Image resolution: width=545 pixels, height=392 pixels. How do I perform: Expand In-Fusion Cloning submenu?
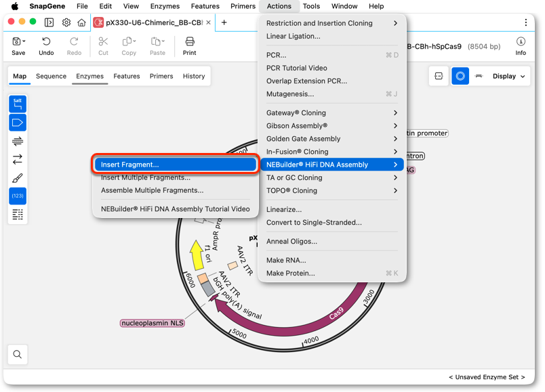331,152
